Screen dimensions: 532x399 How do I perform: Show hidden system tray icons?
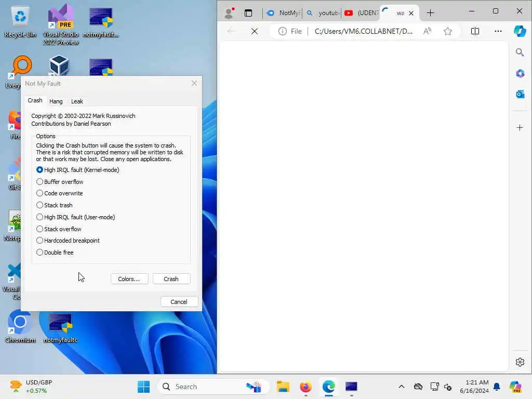tap(402, 387)
